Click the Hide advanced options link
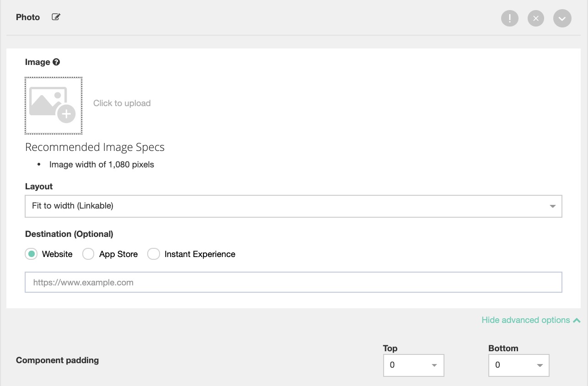Screen dimensions: 588x386 tap(525, 320)
